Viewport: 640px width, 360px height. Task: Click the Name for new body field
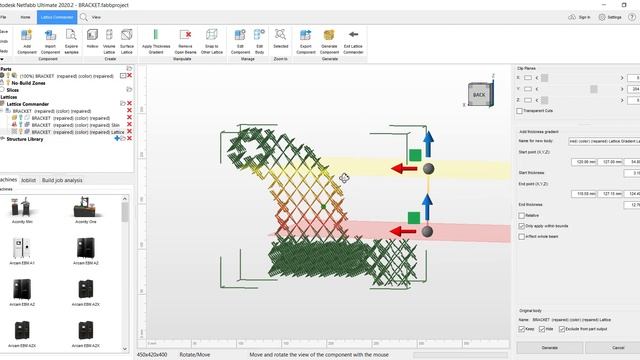[x=604, y=141]
